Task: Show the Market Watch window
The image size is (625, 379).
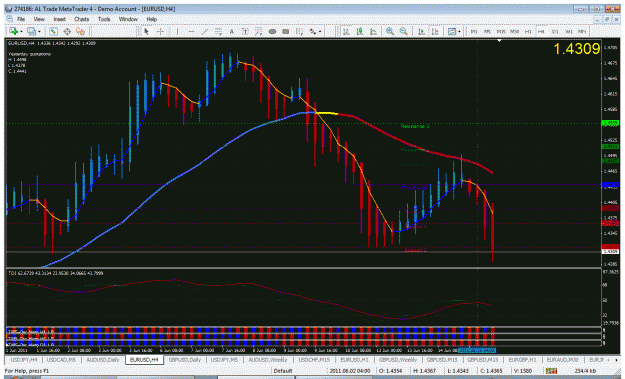Action: pos(53,31)
